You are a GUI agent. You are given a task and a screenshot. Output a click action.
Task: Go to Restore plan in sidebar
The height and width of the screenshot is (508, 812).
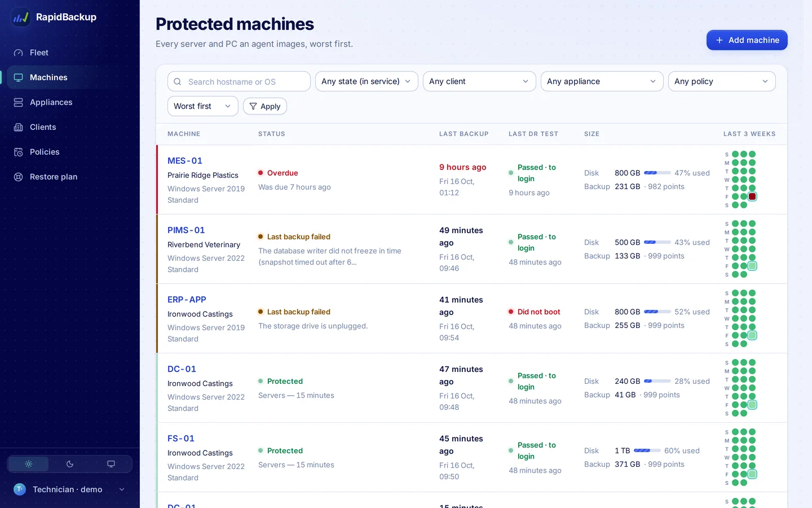[70, 177]
